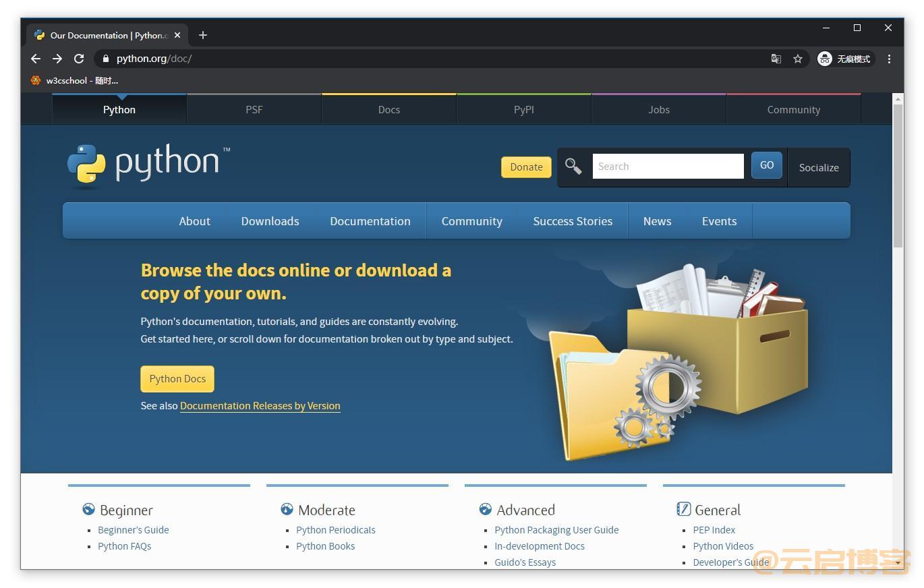Open the Python FAQs link
924x588 pixels.
(125, 546)
